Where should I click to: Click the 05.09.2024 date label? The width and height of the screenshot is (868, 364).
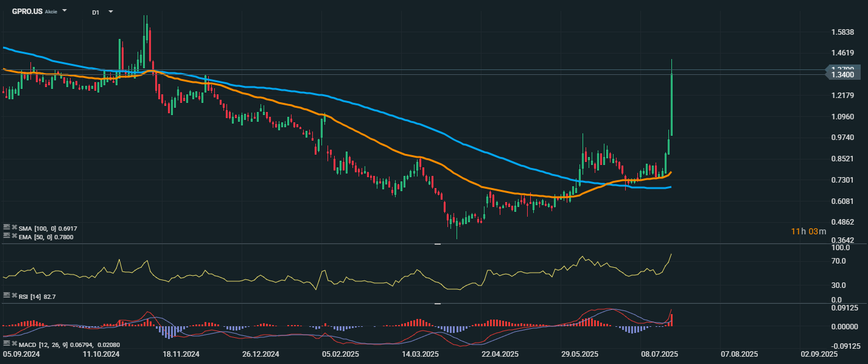22,354
